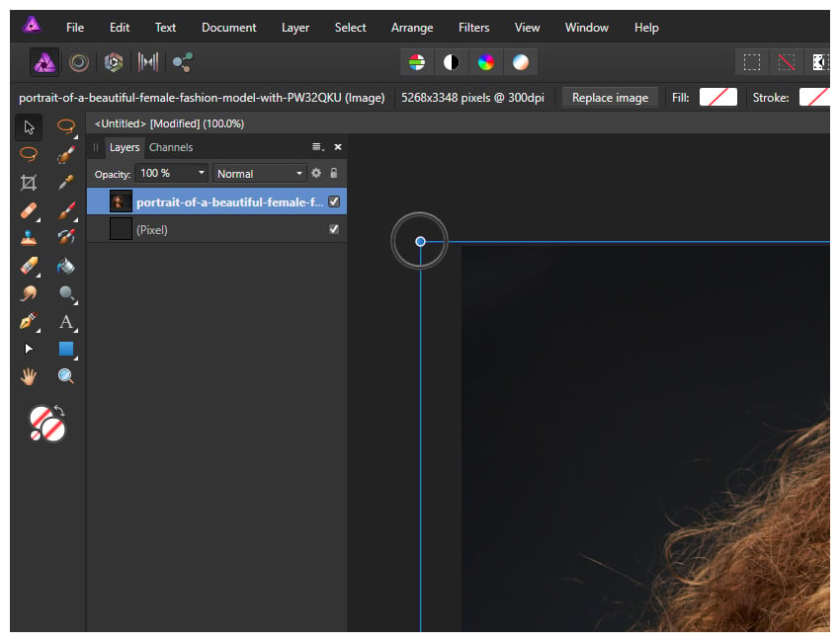Toggle the layer lock icon
The width and height of the screenshot is (840, 642).
pos(334,173)
